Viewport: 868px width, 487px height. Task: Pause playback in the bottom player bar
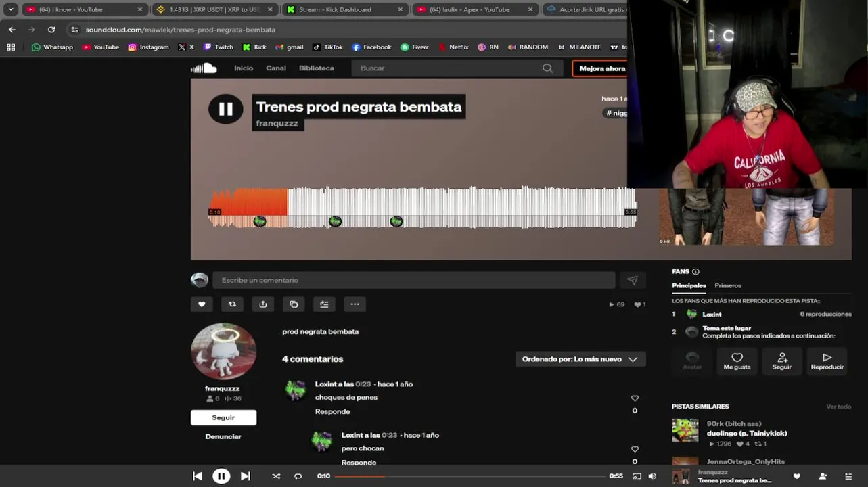pos(221,476)
